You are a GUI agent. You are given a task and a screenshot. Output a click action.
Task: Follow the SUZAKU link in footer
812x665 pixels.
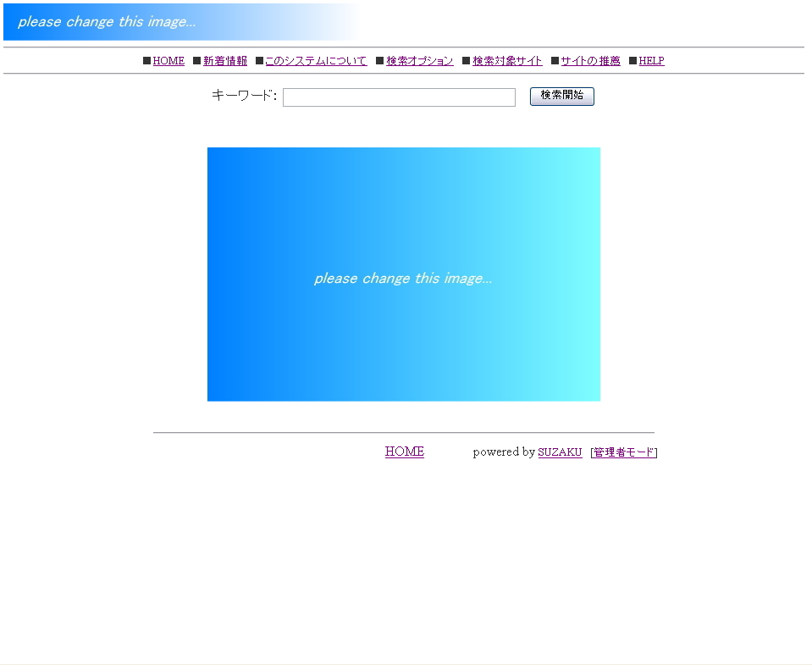point(560,452)
